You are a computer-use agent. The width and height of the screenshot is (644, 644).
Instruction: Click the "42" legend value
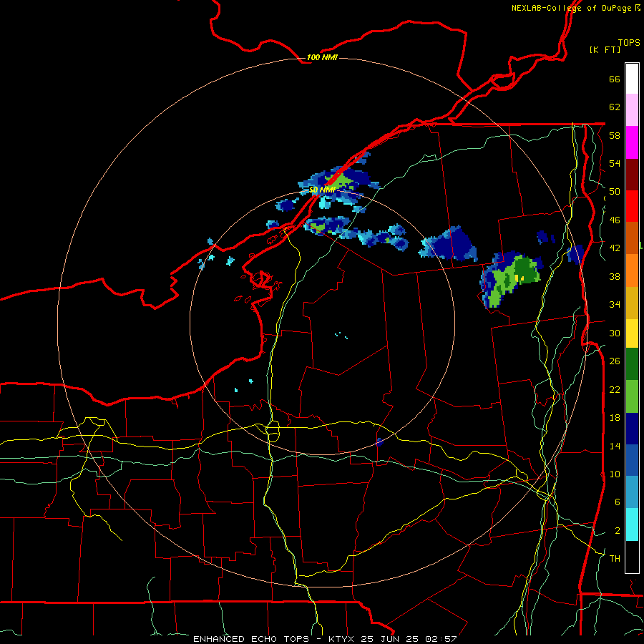click(615, 248)
